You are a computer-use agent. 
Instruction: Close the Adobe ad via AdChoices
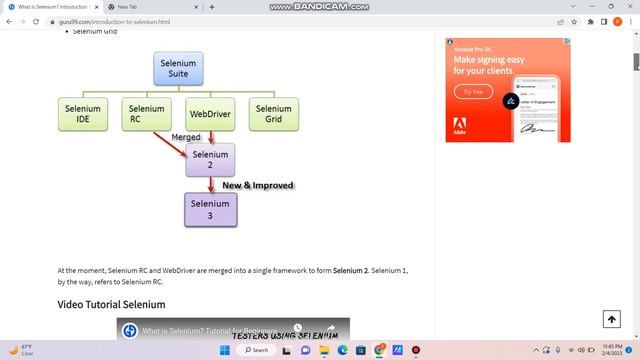(x=567, y=41)
